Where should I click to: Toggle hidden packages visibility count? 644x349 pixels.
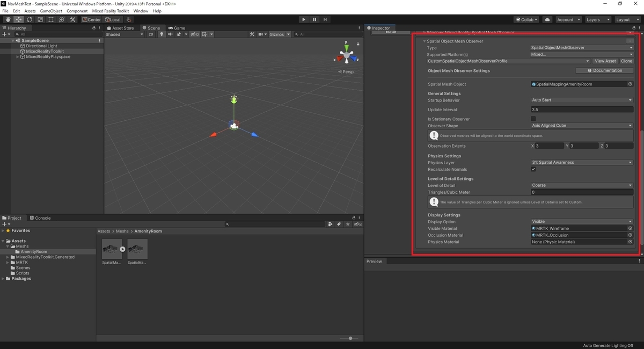(357, 224)
